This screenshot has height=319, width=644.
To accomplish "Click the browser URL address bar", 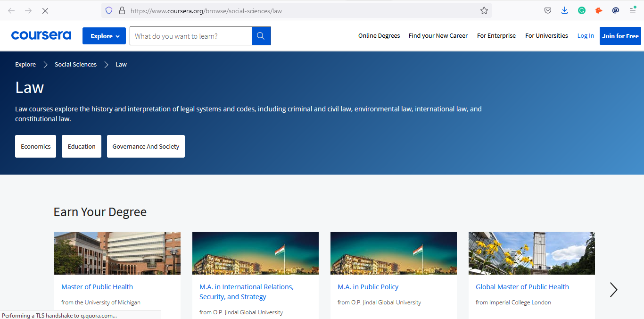I will coord(297,10).
